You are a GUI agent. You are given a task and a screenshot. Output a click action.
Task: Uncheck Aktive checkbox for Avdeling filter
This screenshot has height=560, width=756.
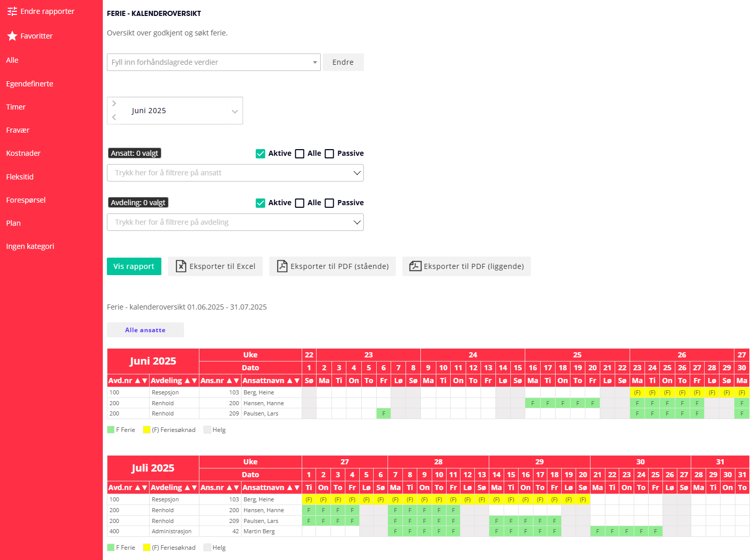pos(261,203)
